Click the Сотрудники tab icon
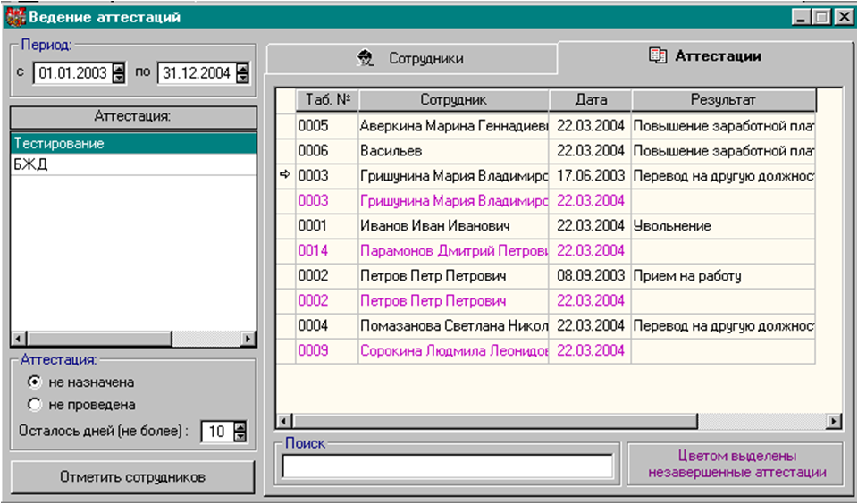The width and height of the screenshot is (858, 504). [365, 58]
